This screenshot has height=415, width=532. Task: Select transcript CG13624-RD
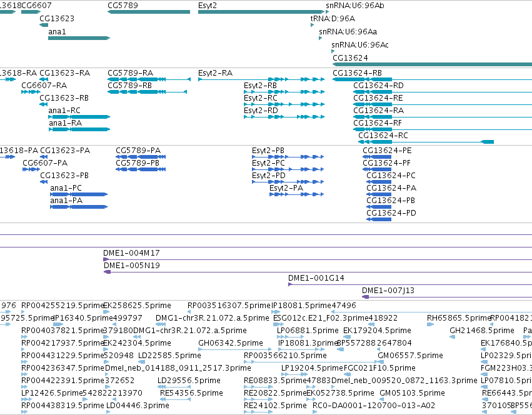click(378, 86)
